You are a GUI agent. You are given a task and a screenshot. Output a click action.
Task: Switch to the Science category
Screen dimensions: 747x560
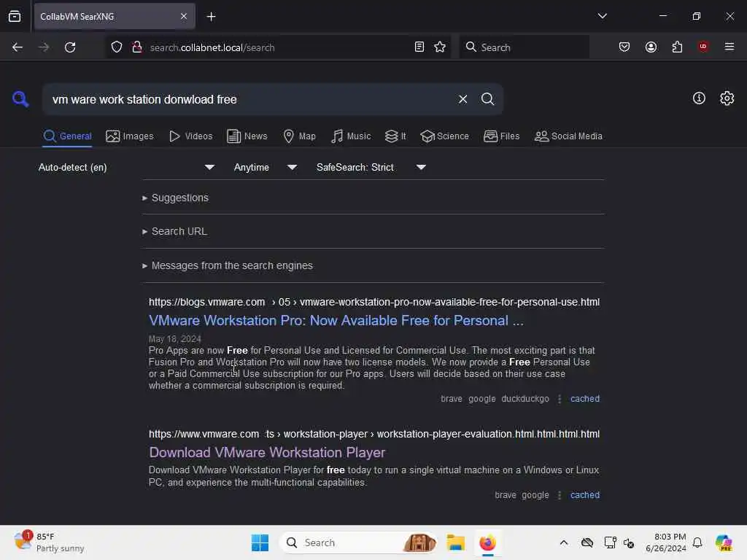coord(444,136)
